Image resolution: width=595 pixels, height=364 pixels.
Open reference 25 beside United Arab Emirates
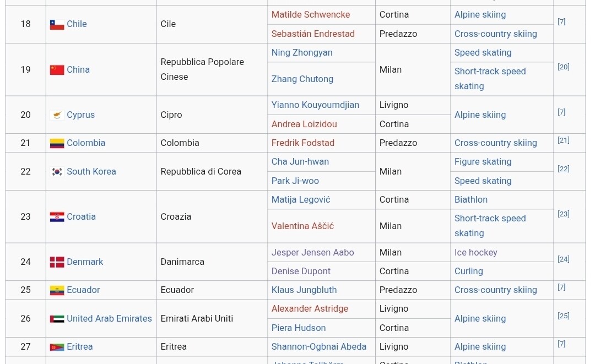(x=563, y=316)
